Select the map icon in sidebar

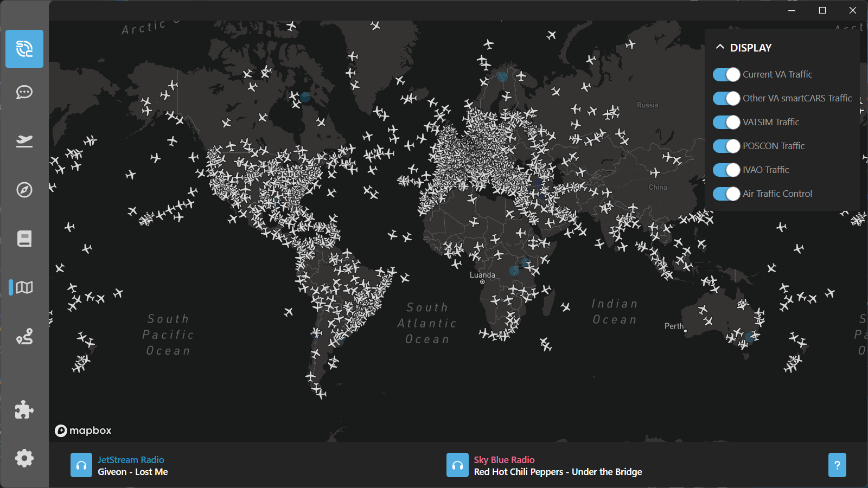click(24, 287)
